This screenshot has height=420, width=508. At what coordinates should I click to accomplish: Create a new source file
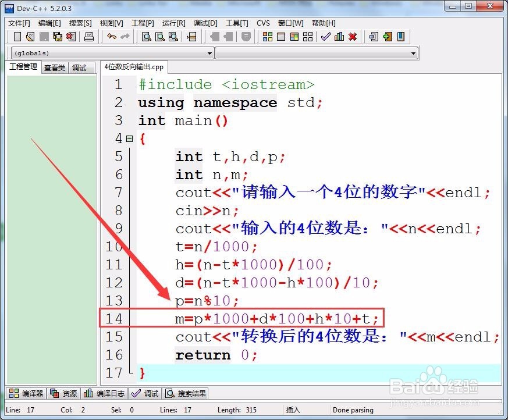(17, 37)
